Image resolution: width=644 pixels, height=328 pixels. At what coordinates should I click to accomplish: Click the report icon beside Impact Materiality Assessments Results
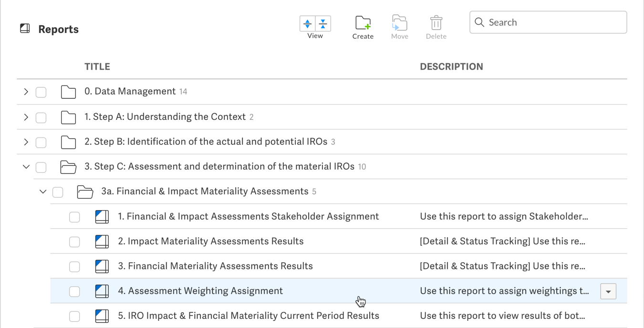[102, 242]
